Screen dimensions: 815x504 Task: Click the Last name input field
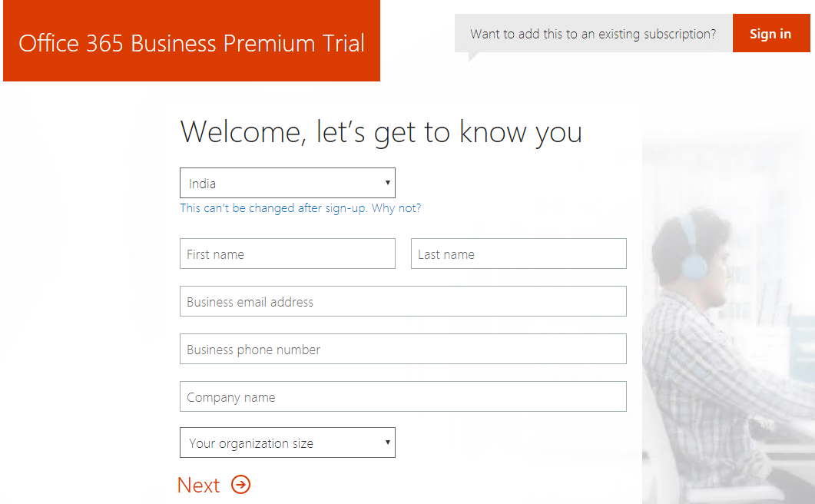(x=518, y=254)
